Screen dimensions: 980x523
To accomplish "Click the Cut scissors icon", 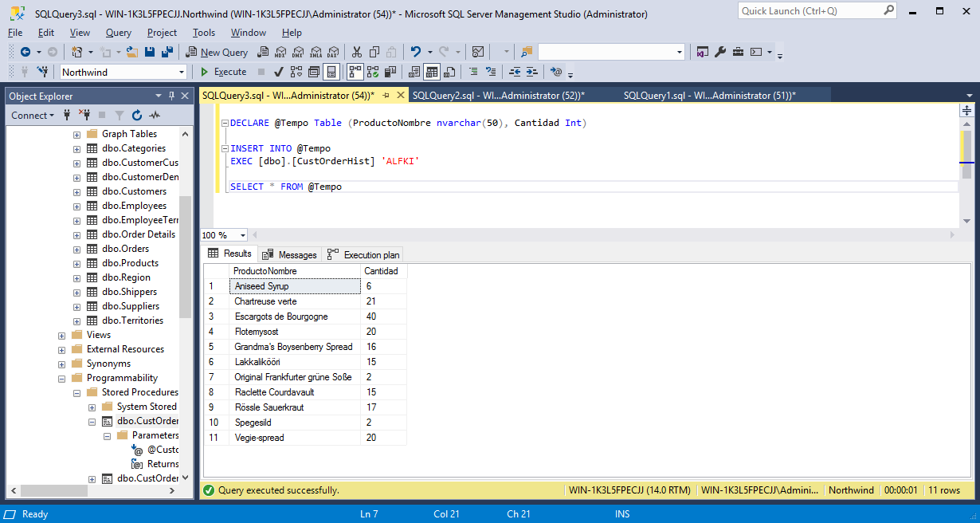I will click(357, 52).
